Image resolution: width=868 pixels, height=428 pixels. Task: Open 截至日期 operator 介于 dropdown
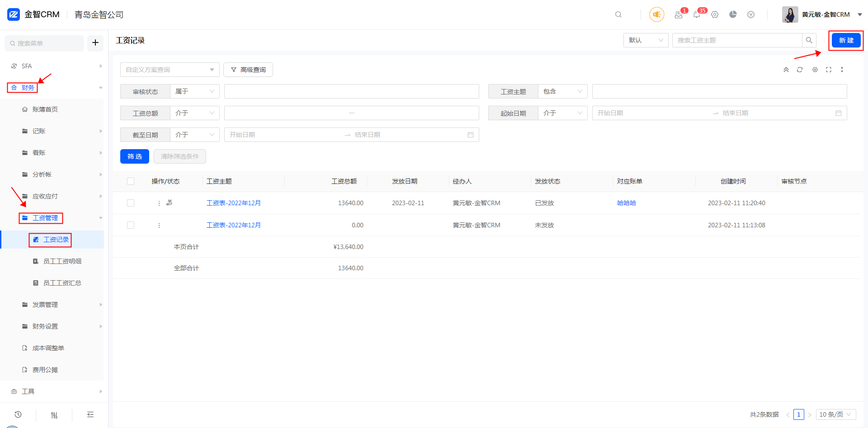point(195,135)
